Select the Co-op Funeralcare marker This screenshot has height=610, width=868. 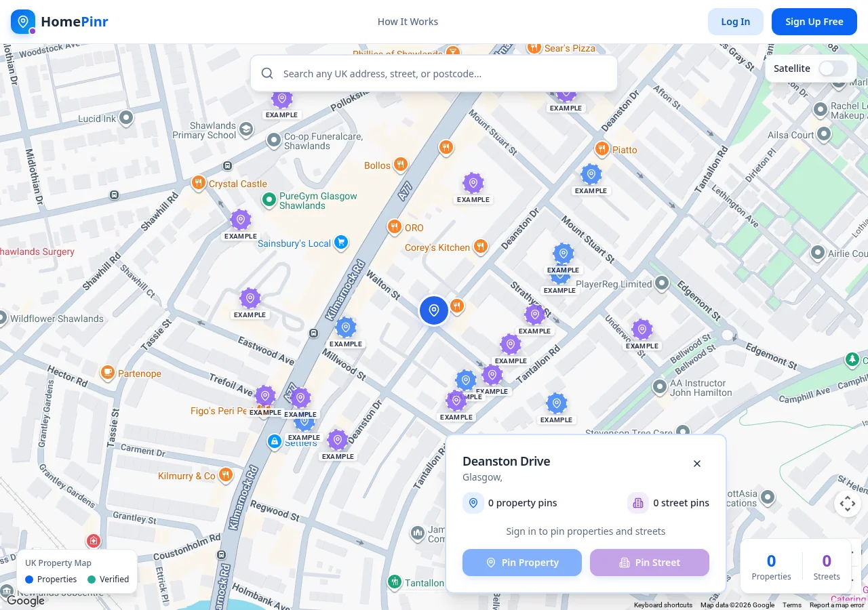pyautogui.click(x=274, y=140)
